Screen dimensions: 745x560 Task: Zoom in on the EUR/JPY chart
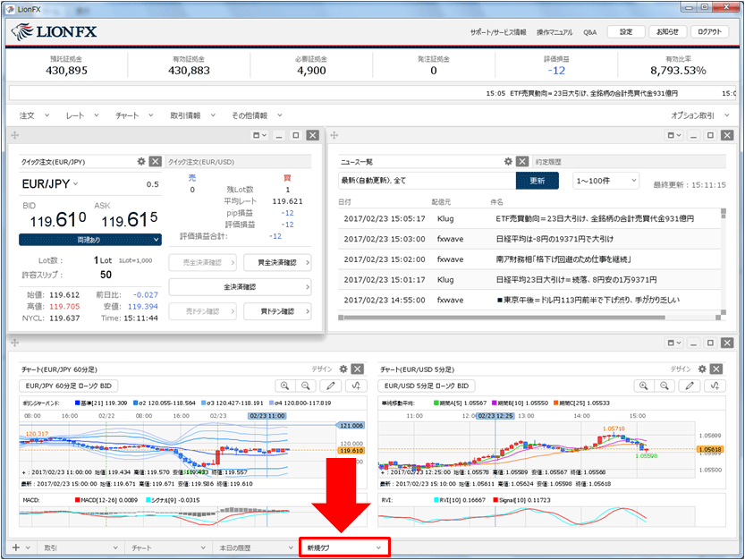click(x=285, y=386)
